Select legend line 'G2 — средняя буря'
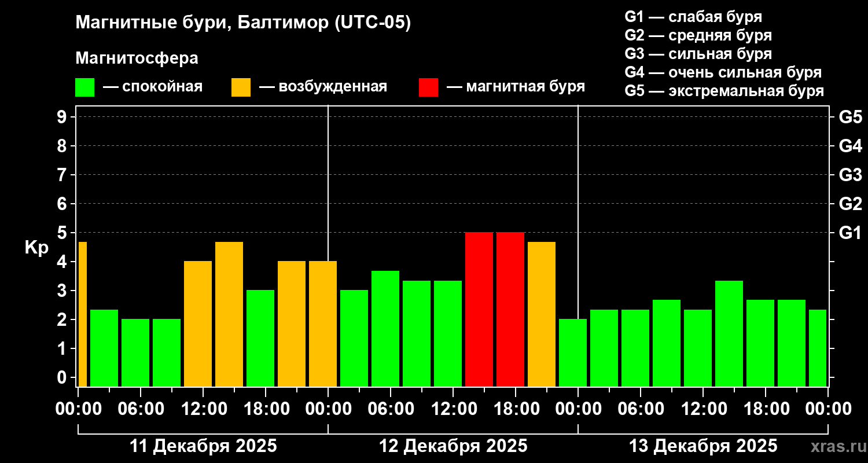Viewport: 868px width, 463px height. click(698, 35)
